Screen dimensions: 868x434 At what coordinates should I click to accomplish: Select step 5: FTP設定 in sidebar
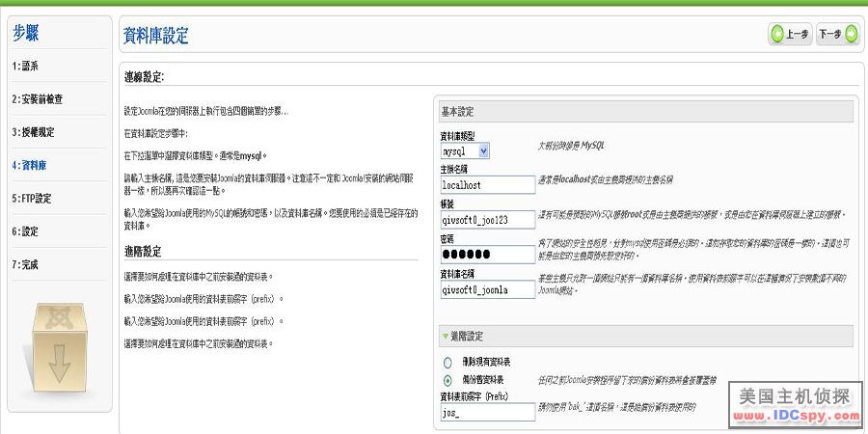[x=32, y=198]
